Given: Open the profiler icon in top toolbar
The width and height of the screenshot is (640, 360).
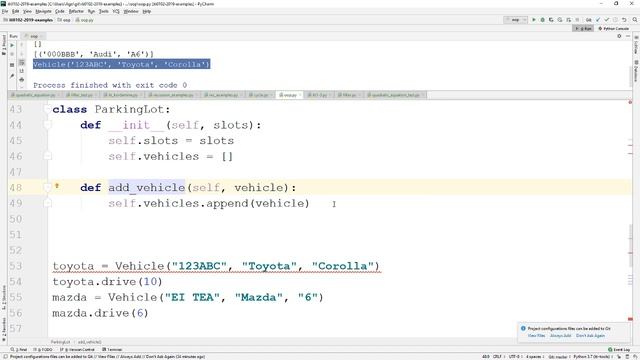Looking at the screenshot, I should 560,20.
